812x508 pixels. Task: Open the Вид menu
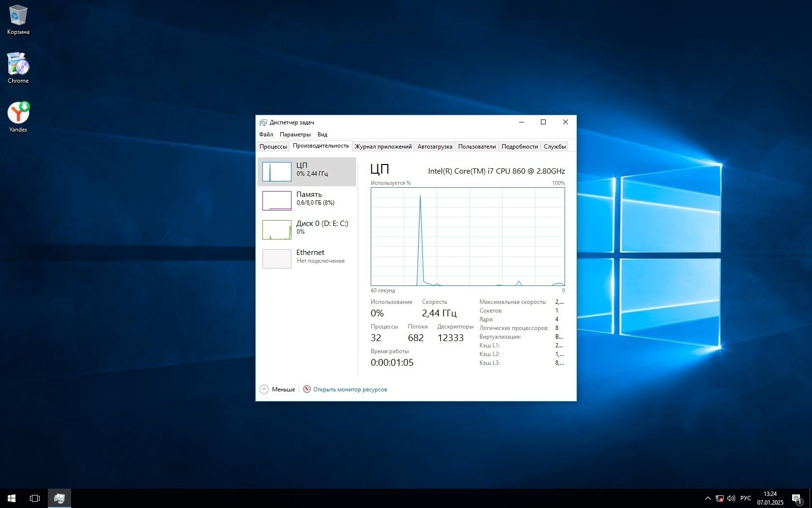(x=322, y=134)
